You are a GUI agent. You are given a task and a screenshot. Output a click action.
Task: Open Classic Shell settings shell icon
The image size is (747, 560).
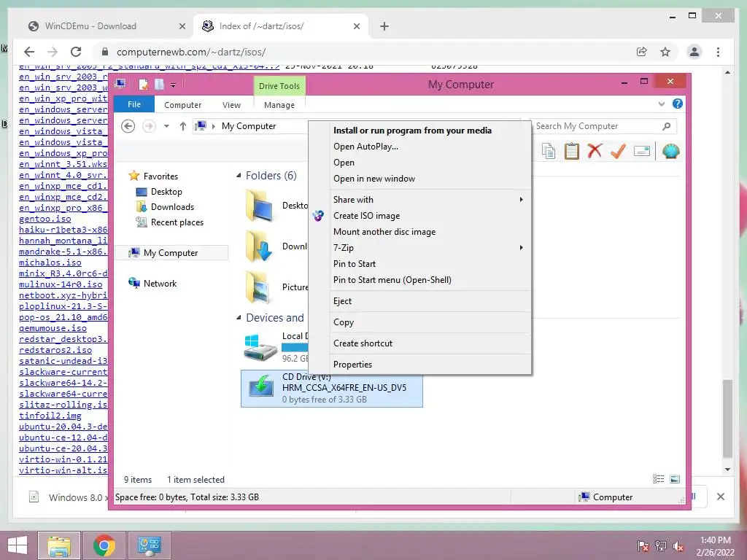pos(671,152)
